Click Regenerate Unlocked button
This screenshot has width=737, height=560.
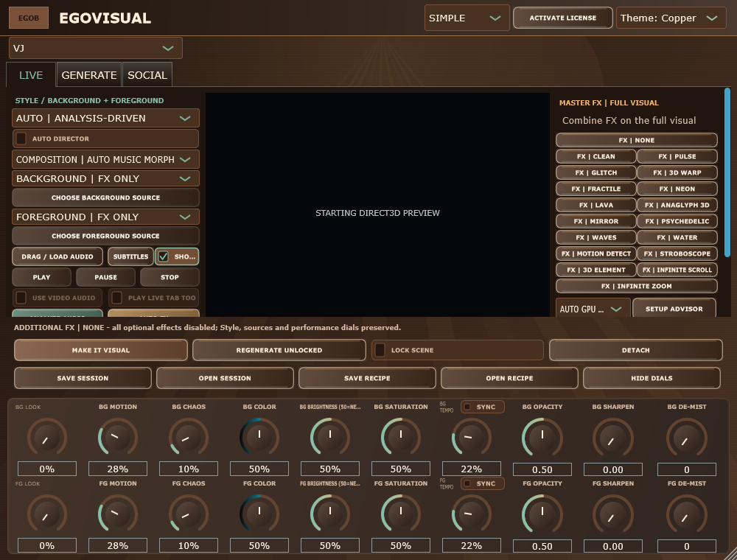click(279, 350)
